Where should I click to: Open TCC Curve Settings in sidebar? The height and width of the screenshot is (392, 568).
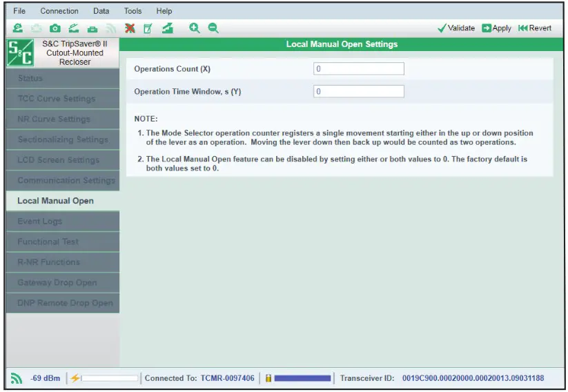tap(63, 99)
